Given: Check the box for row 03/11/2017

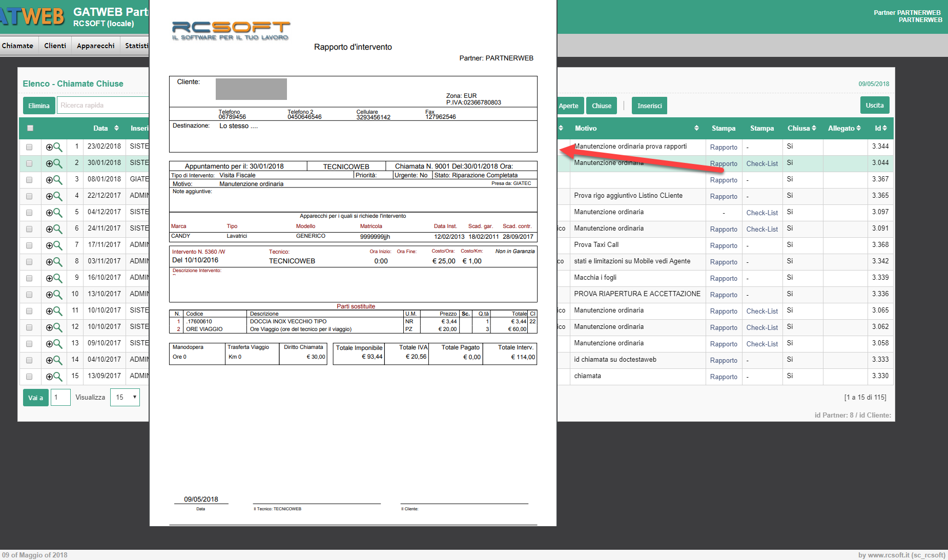Looking at the screenshot, I should (x=29, y=262).
